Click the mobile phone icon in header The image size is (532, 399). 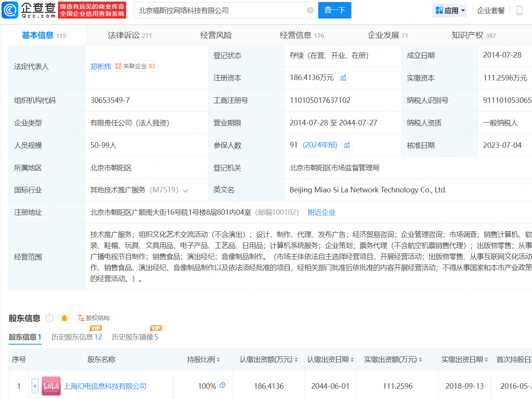pos(519,11)
